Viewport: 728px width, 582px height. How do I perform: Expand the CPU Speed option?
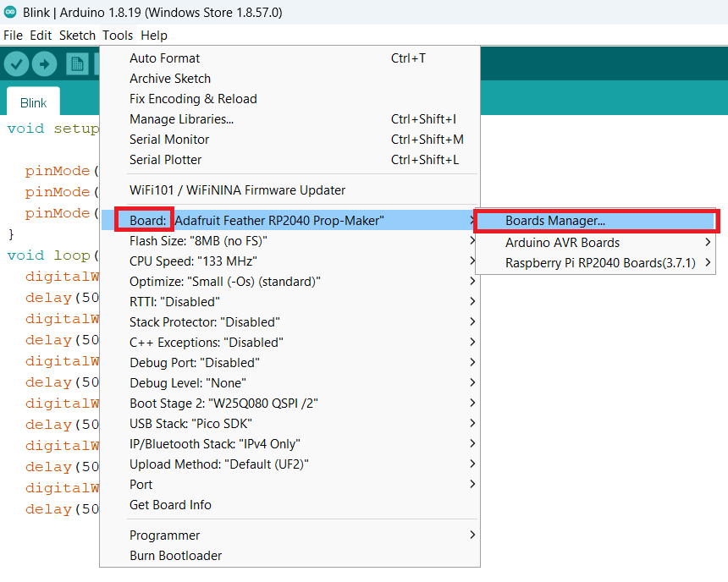pyautogui.click(x=193, y=261)
